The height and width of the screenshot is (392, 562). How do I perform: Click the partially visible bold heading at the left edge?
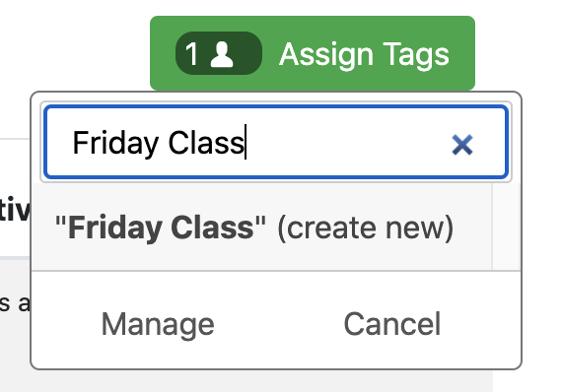coord(15,209)
